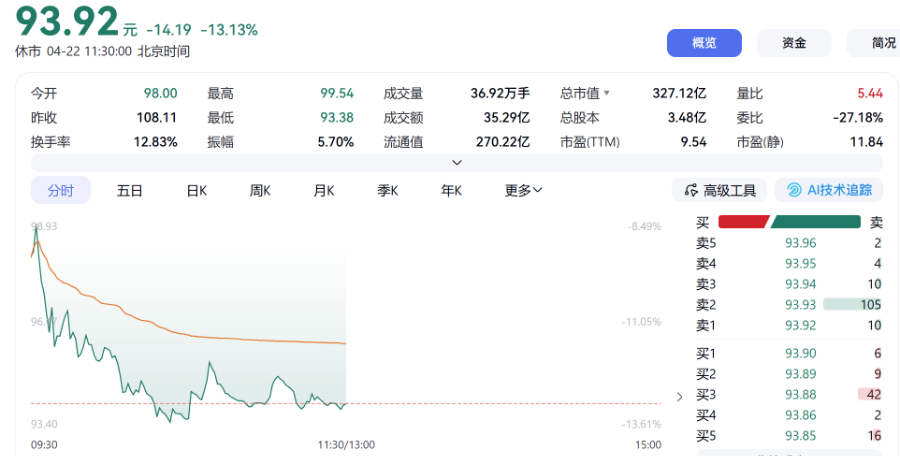Collapse the order book side panel arrow
This screenshot has height=456, width=900.
coord(680,396)
